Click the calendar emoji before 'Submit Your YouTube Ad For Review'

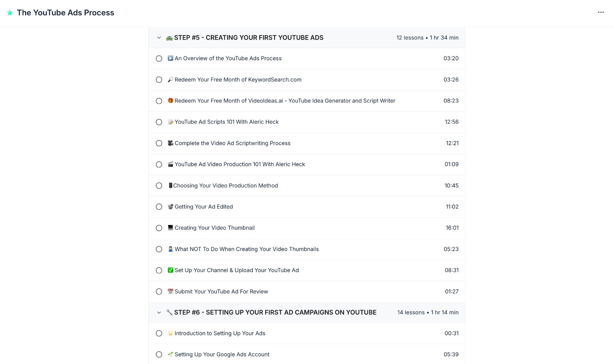pos(171,291)
